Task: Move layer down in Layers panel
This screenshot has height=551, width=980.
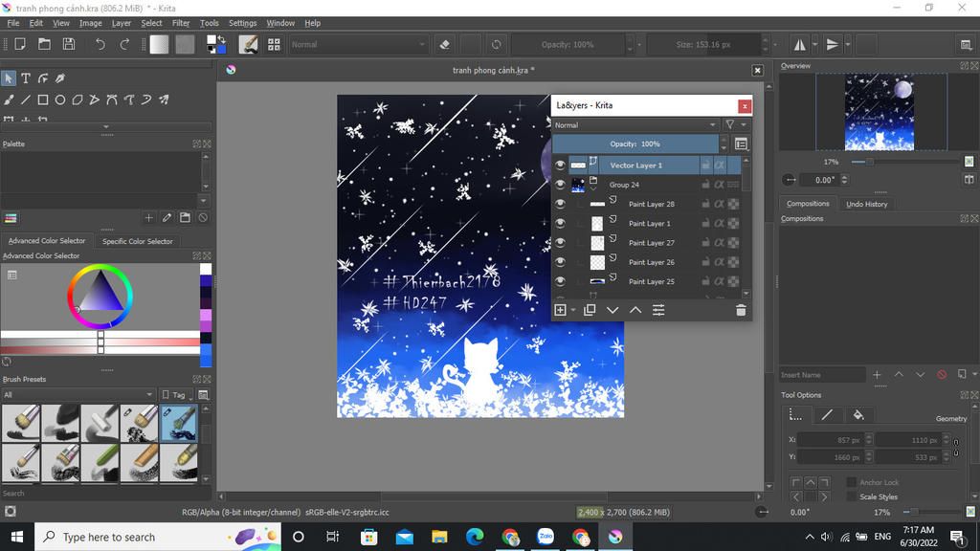Action: pyautogui.click(x=612, y=310)
